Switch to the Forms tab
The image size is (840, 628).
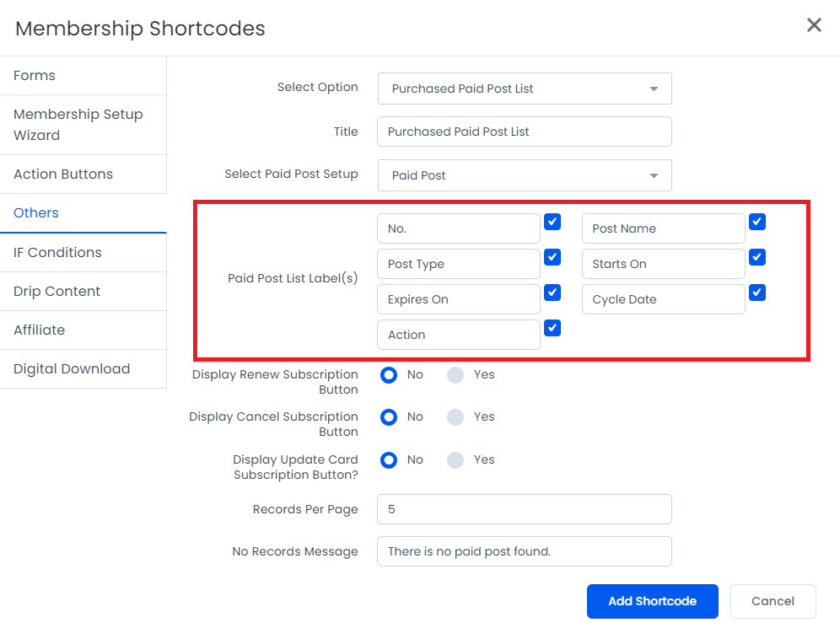(x=83, y=76)
